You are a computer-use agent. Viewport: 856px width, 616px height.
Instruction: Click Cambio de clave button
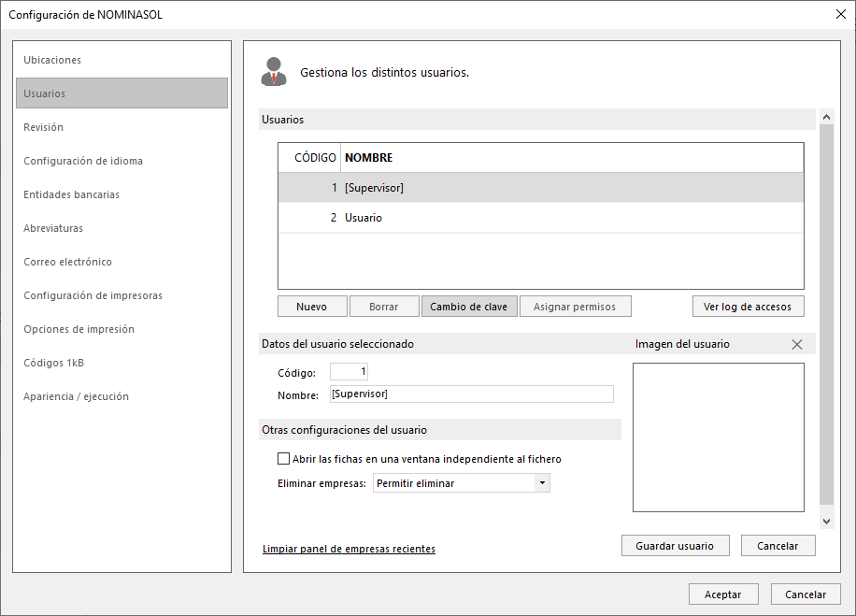(x=469, y=307)
